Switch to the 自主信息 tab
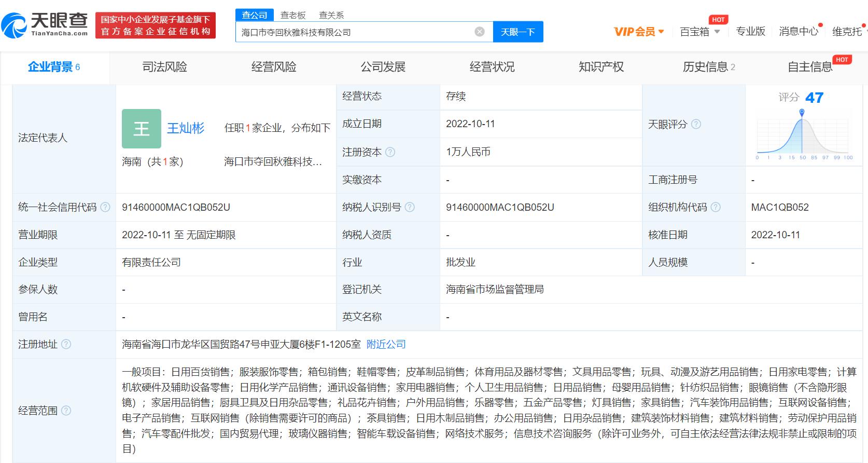 point(810,67)
